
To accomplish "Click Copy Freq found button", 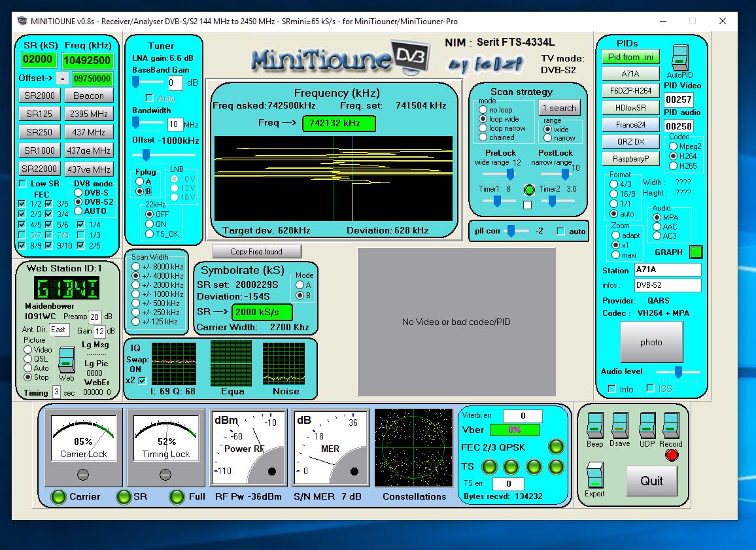I will coord(256,252).
